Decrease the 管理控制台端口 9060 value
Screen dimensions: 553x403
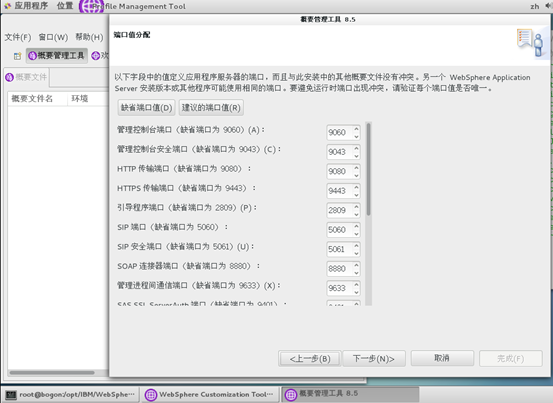click(x=356, y=136)
